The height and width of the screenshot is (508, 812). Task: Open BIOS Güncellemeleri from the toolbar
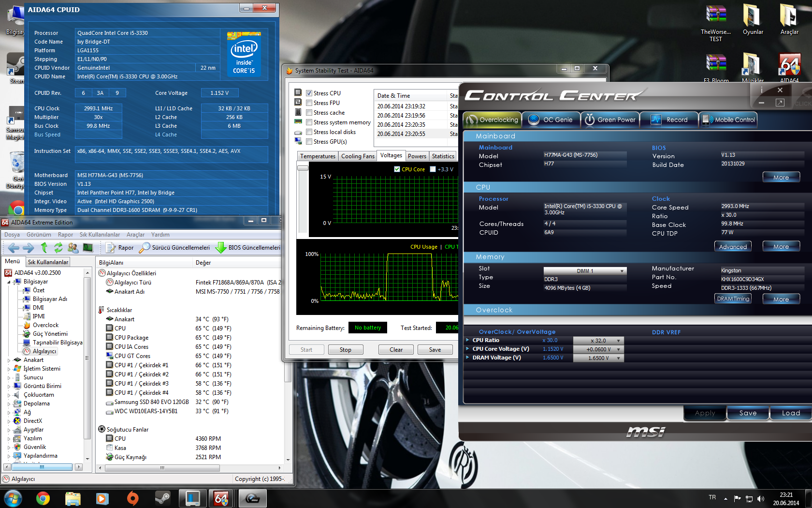pos(248,248)
